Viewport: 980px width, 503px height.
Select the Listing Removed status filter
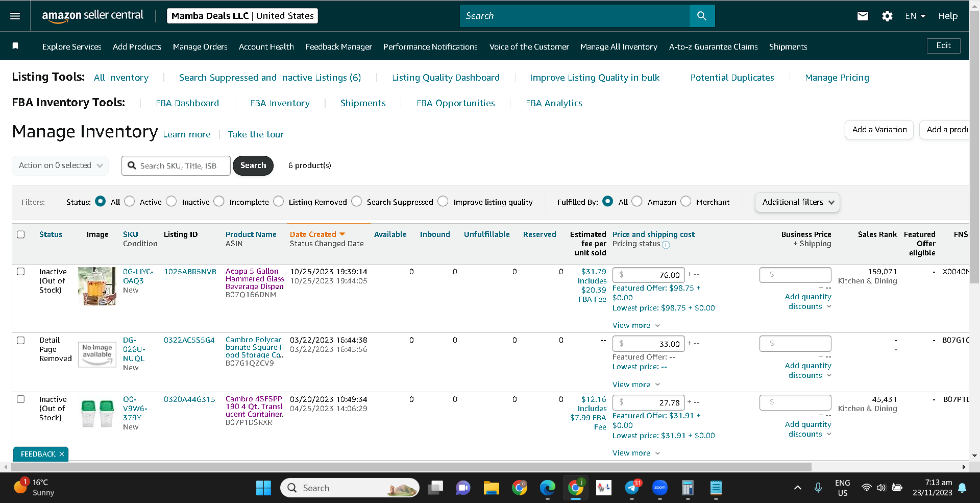tap(278, 201)
